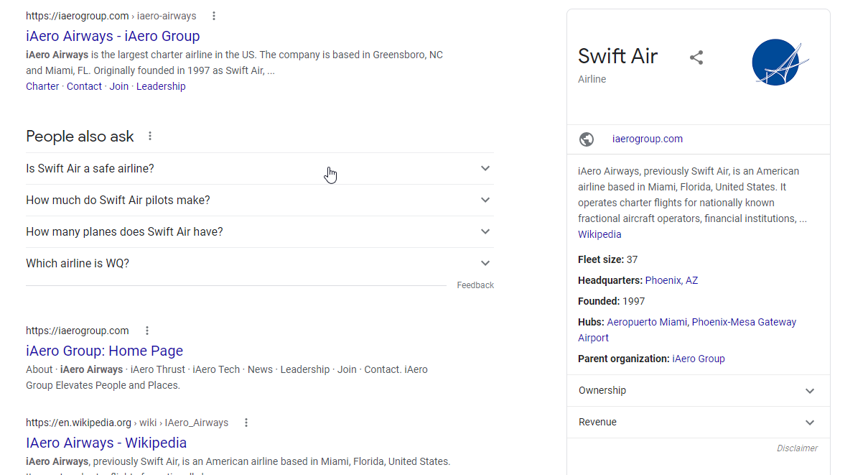Expand the Ownership section
The image size is (868, 475).
(698, 390)
